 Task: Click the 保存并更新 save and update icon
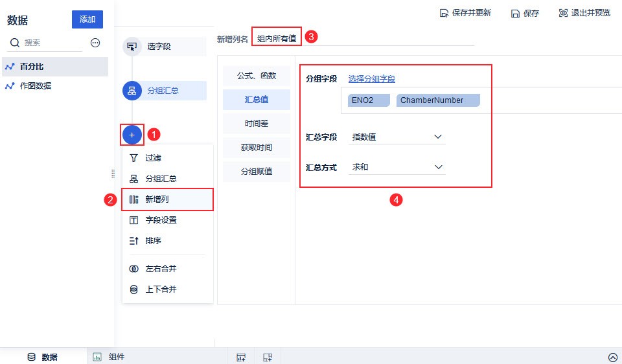[444, 13]
